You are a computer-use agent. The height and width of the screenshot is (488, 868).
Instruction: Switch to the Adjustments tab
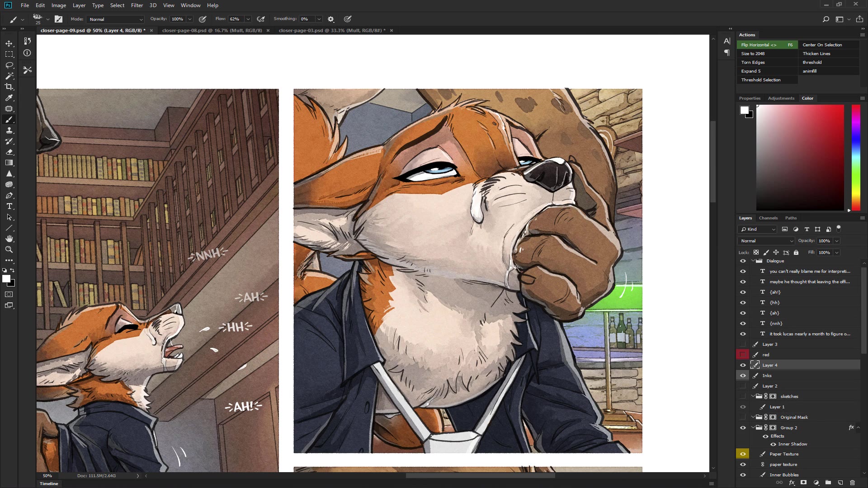click(781, 98)
